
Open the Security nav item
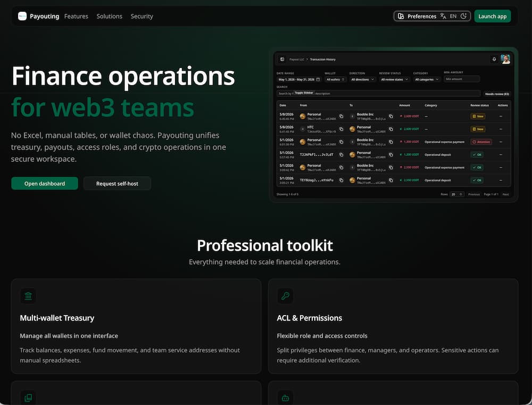point(142,16)
